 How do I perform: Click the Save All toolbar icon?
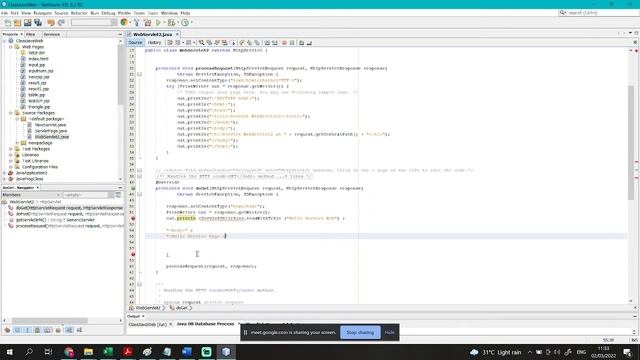tap(38, 23)
